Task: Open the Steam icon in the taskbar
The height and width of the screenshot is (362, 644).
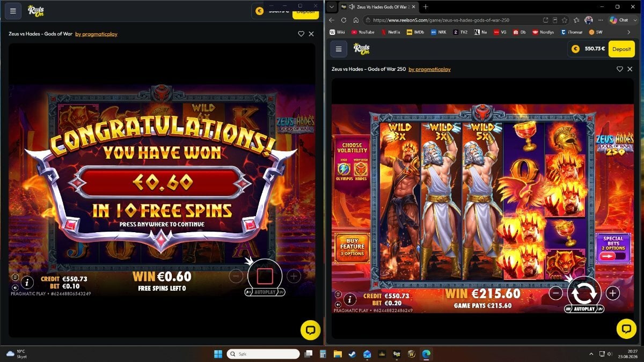Action: coord(352,354)
